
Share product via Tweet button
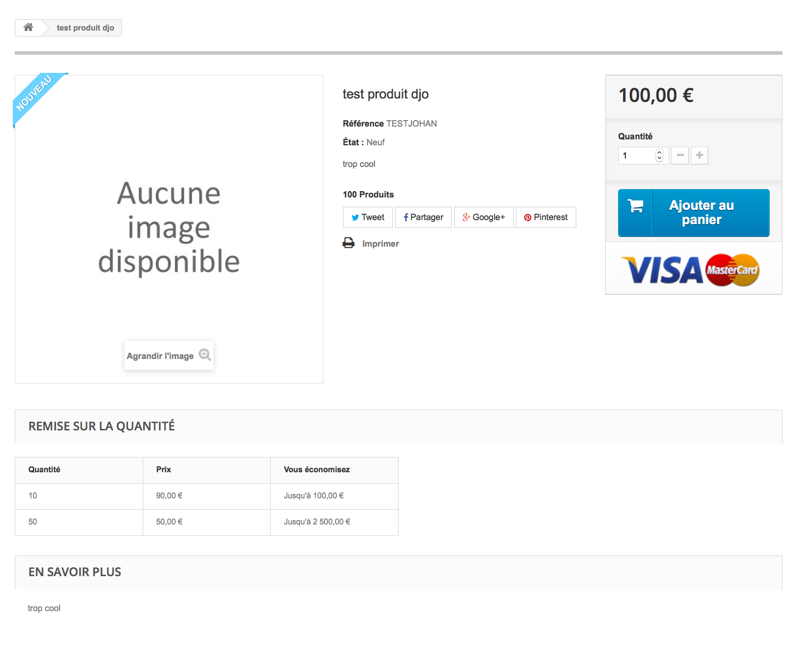coord(368,217)
